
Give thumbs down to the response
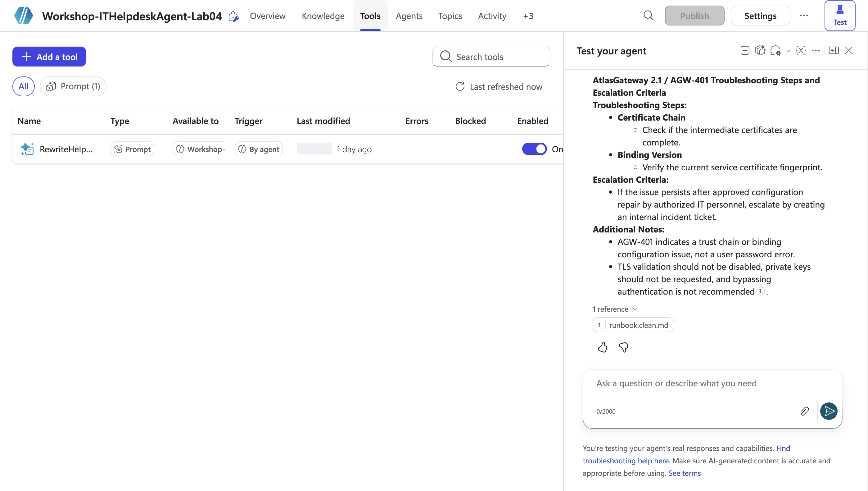click(x=623, y=347)
